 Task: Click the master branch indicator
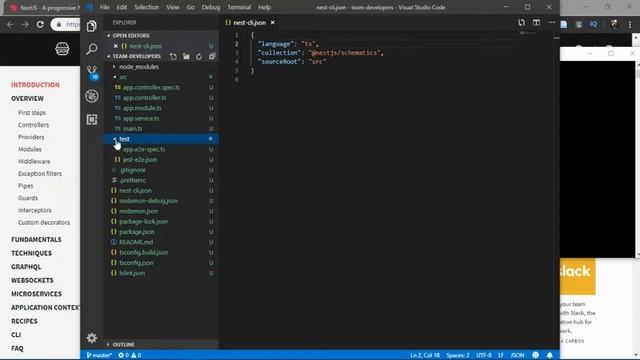click(99, 355)
